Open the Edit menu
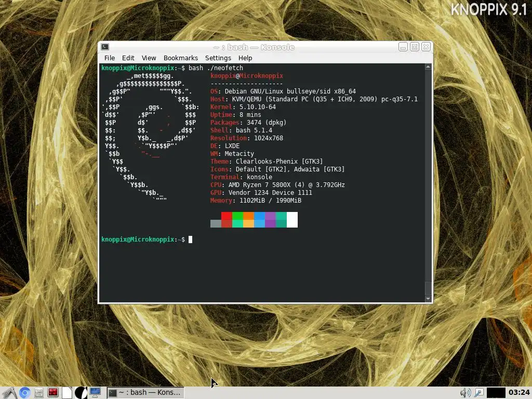Image resolution: width=532 pixels, height=399 pixels. (128, 58)
